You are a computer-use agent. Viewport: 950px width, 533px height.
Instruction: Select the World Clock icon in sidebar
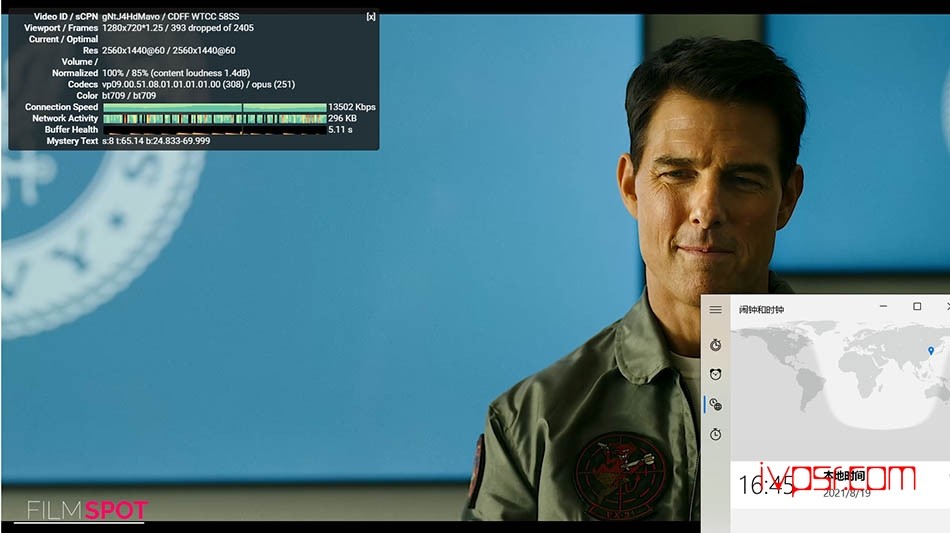point(716,405)
